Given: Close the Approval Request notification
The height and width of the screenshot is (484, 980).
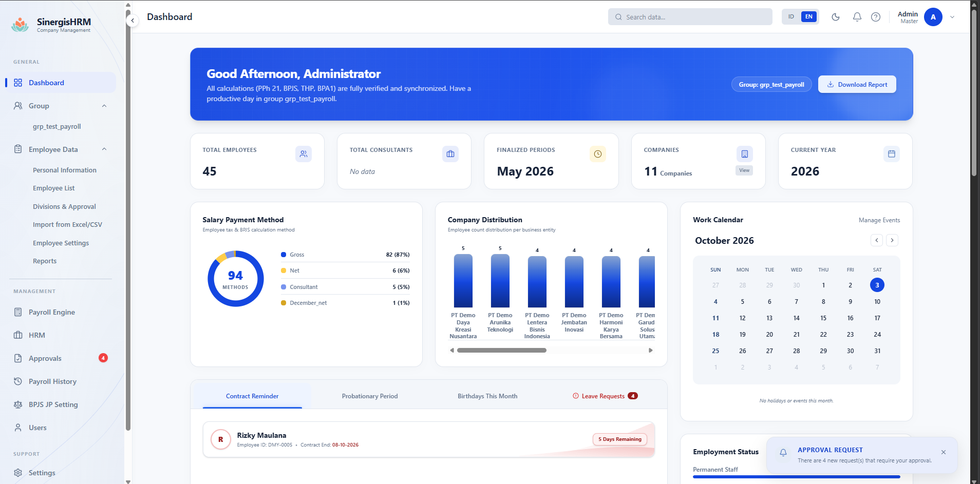Looking at the screenshot, I should 944,452.
